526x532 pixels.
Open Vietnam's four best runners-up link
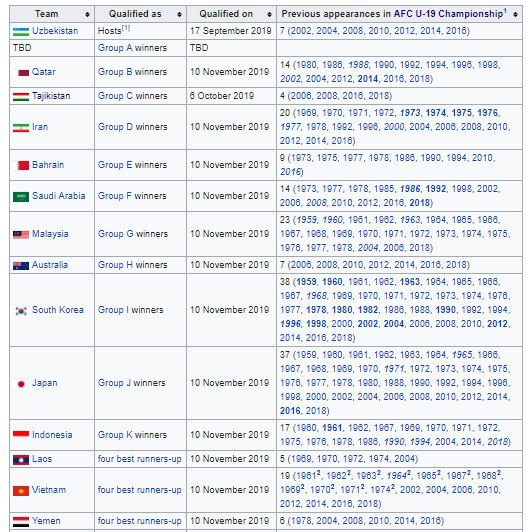point(139,490)
